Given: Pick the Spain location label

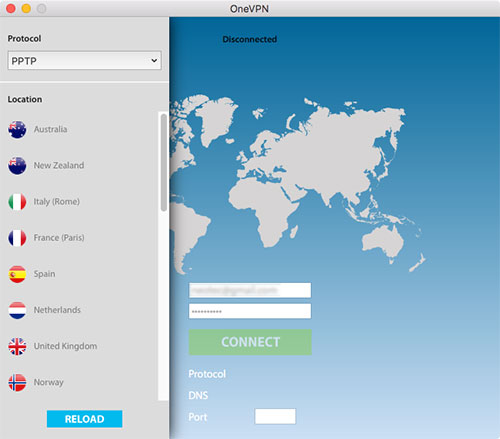Looking at the screenshot, I should point(44,274).
